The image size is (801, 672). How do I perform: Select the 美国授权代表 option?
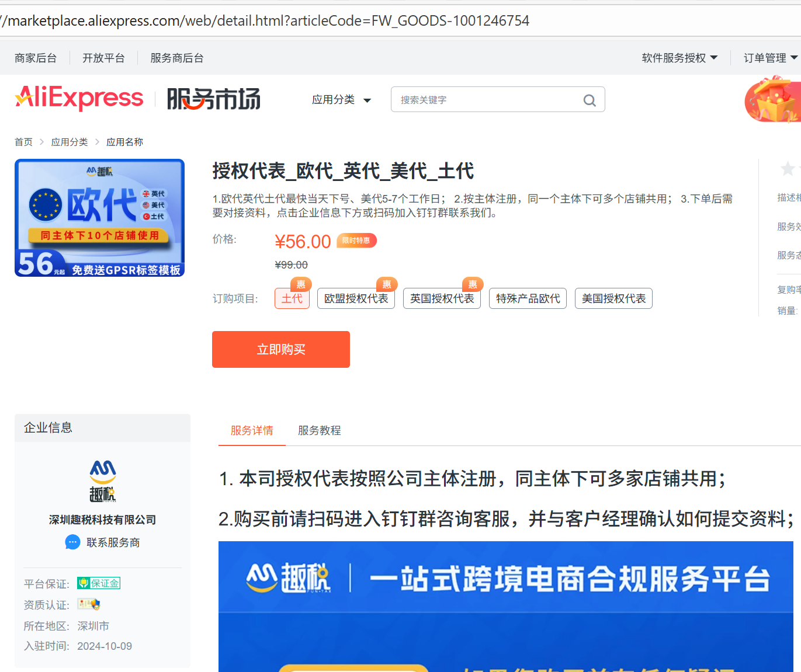pyautogui.click(x=614, y=298)
